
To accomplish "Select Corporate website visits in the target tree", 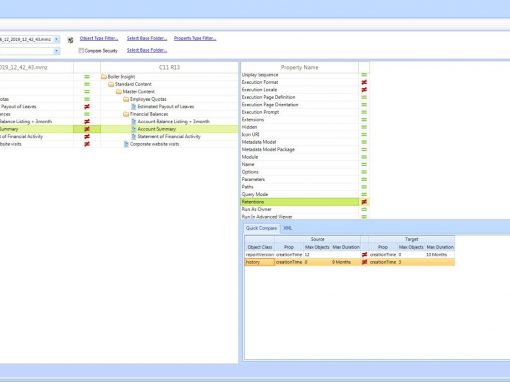I will coord(154,144).
